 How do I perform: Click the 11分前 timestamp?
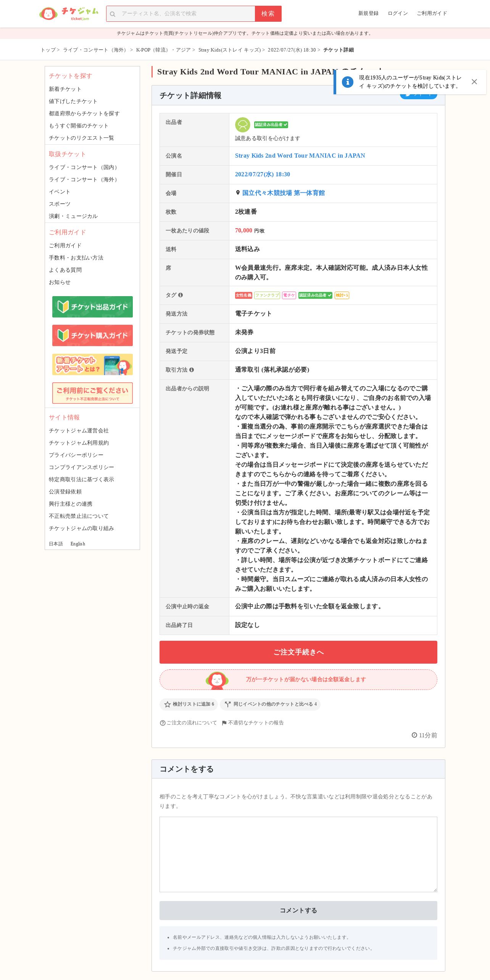[x=424, y=735]
